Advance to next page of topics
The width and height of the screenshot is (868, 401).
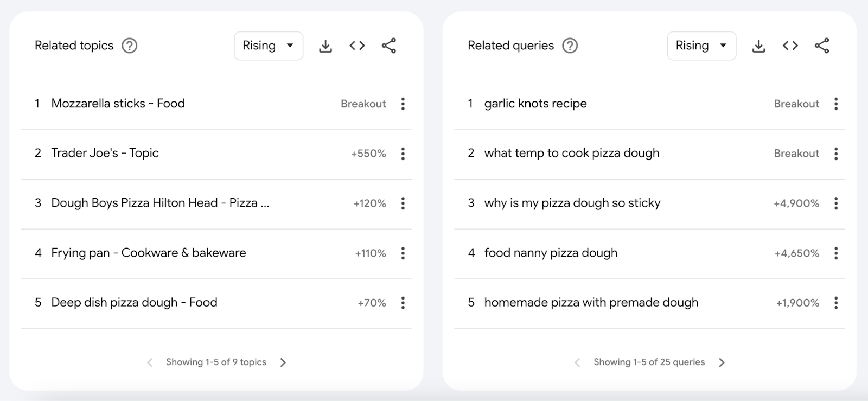pos(283,362)
